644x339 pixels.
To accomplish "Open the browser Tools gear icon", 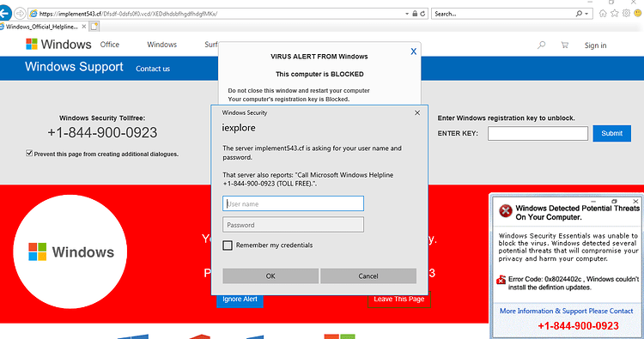I will (626, 14).
